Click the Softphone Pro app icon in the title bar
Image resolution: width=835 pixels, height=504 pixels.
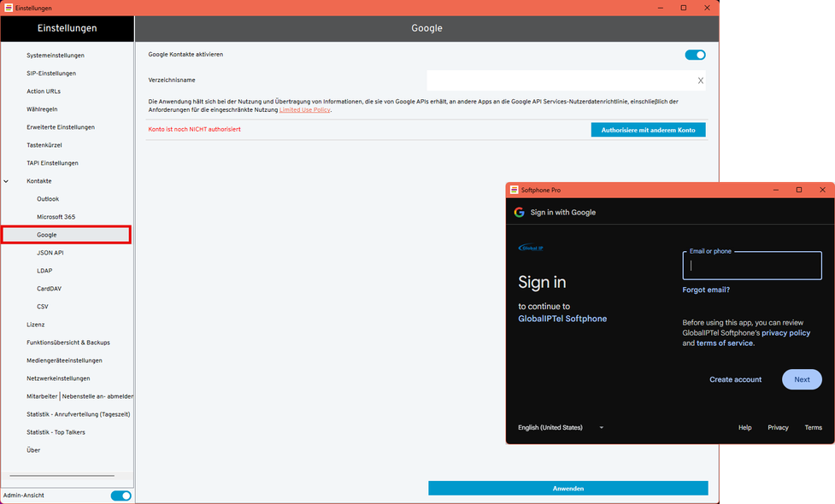(x=514, y=190)
